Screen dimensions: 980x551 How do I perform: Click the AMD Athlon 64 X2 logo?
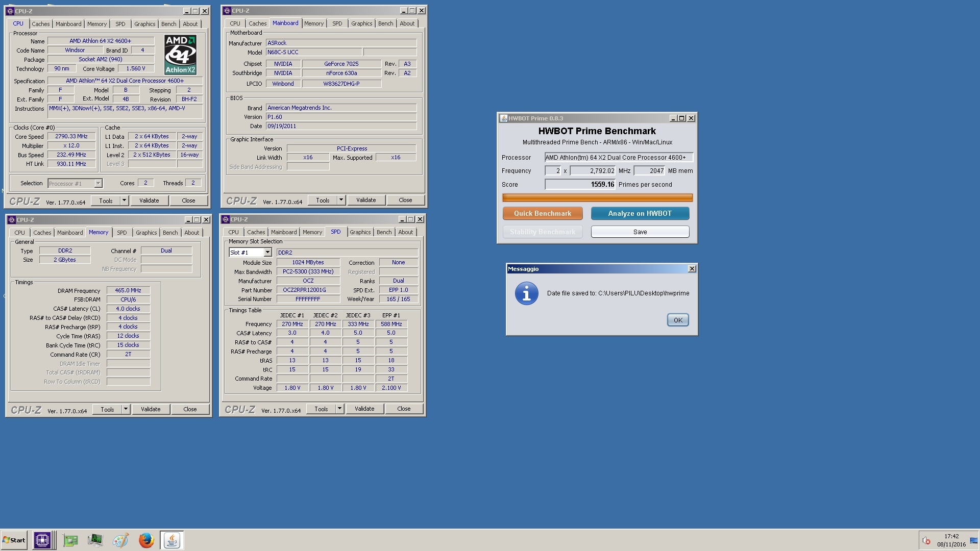pos(180,55)
